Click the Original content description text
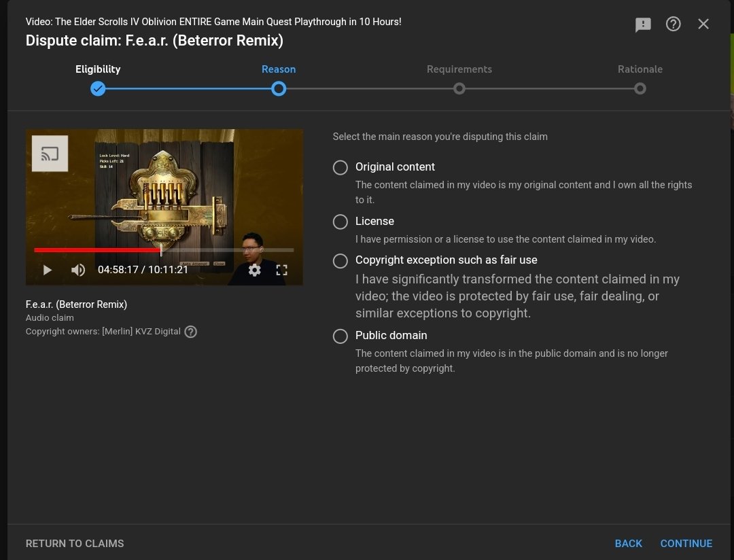The image size is (734, 560). [x=523, y=192]
